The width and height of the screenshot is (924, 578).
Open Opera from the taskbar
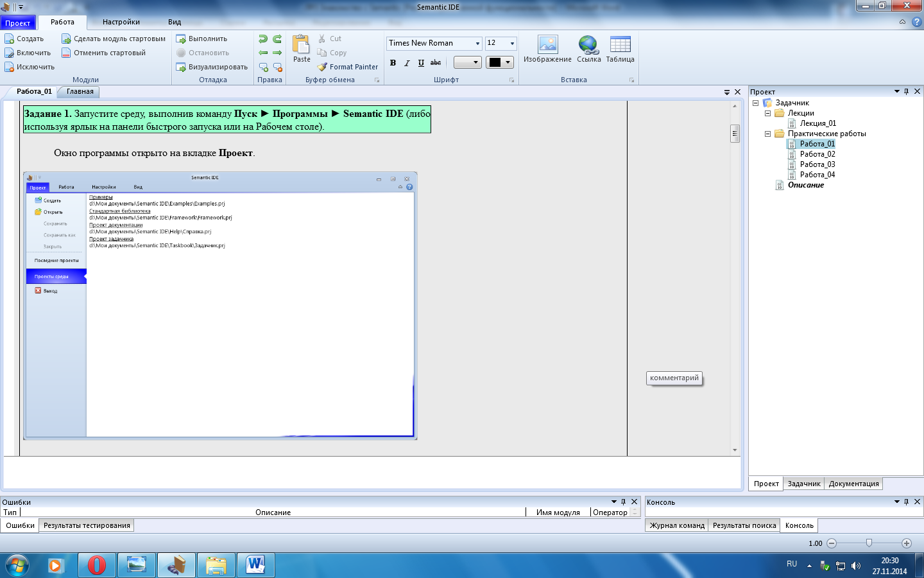tap(97, 565)
